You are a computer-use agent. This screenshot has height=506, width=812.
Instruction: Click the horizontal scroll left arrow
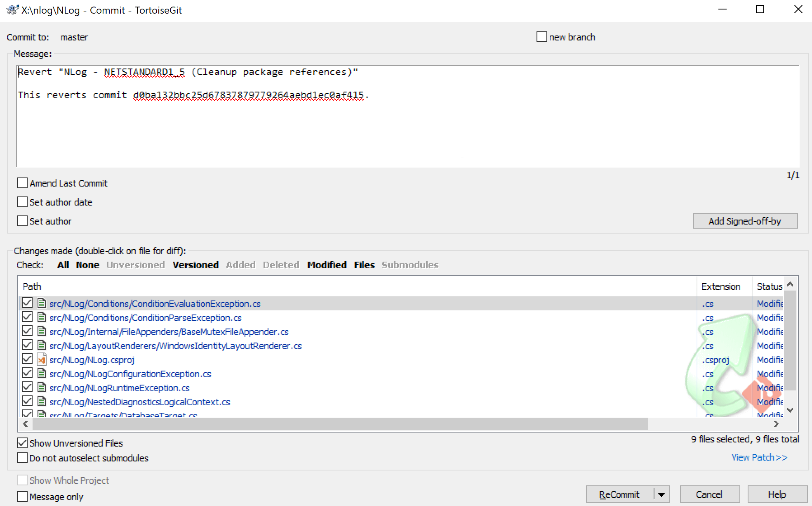point(26,424)
